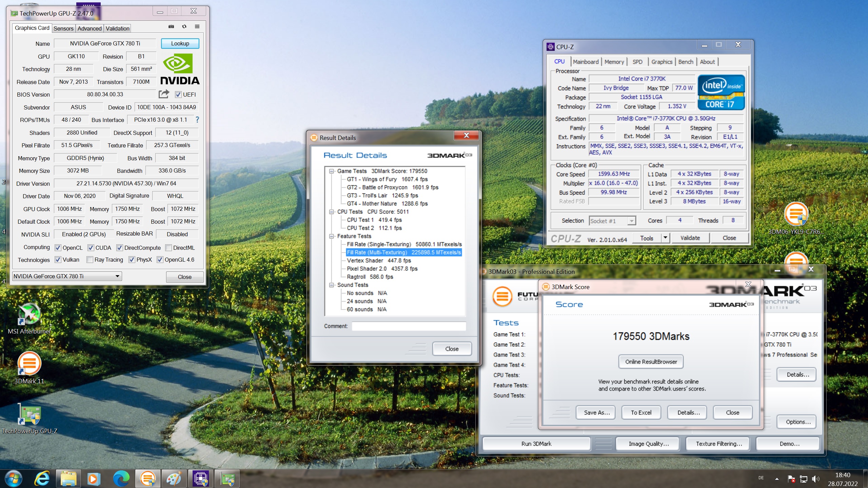Open the CPU-Z Tools dropdown arrow
The width and height of the screenshot is (868, 488).
point(665,238)
